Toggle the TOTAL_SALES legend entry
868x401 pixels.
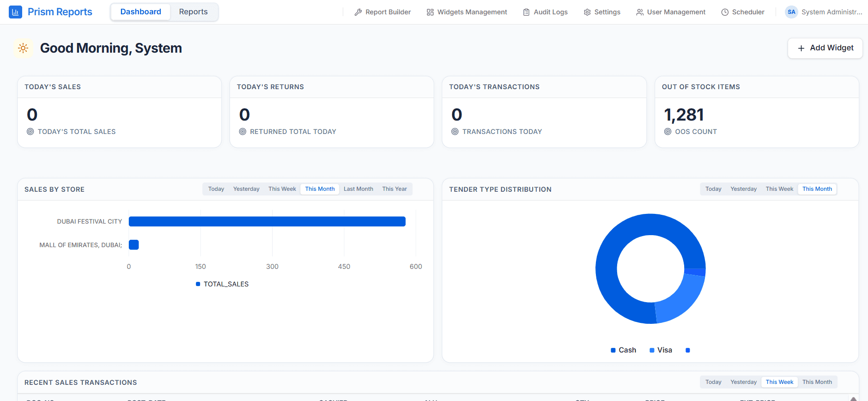click(x=222, y=284)
